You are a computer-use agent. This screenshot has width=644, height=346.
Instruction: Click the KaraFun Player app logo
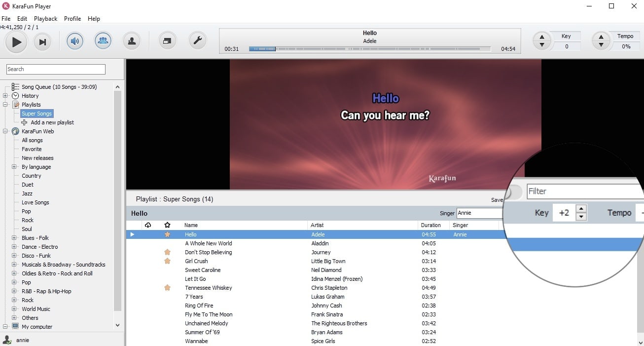6,6
